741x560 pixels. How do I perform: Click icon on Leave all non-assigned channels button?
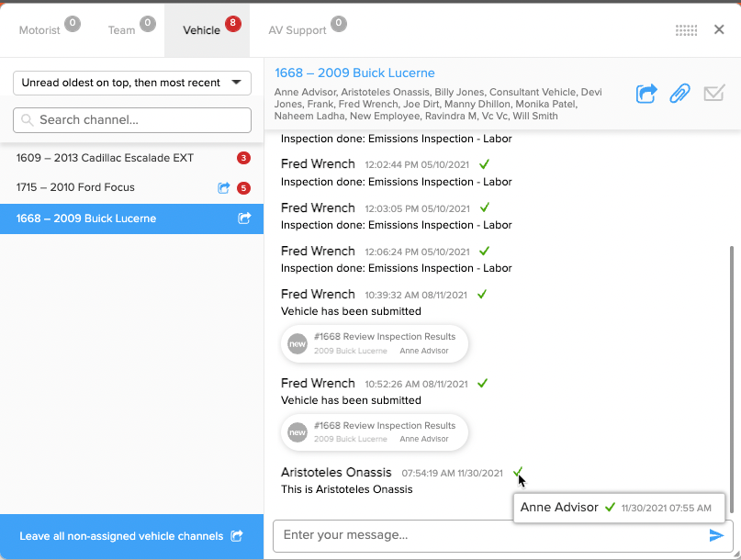[x=237, y=536]
